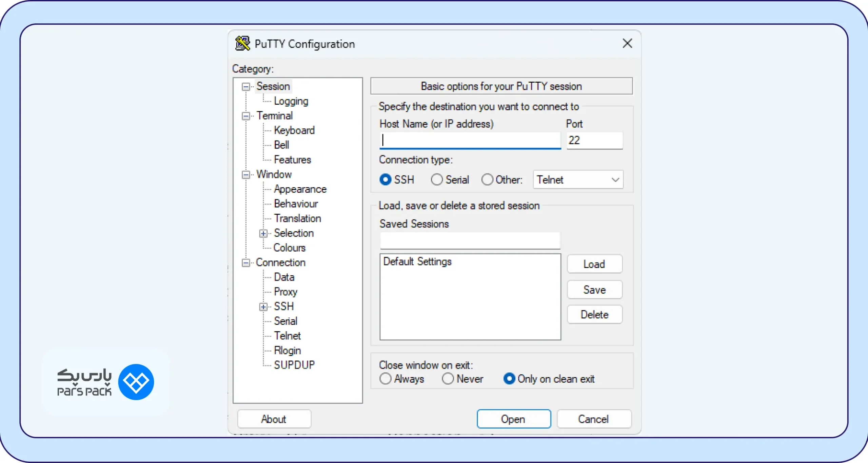Select the Terminal category
The image size is (868, 463).
coord(274,115)
